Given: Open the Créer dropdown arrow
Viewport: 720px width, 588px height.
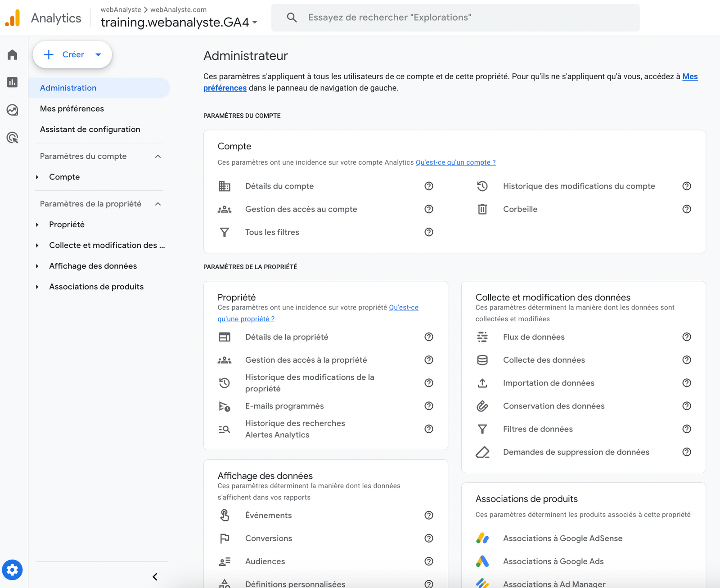Looking at the screenshot, I should click(x=98, y=54).
